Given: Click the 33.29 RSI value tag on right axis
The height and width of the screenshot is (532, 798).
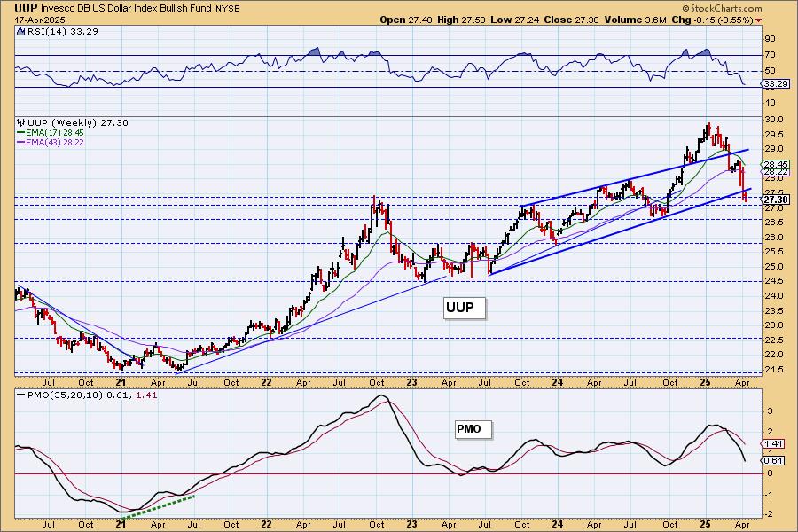Looking at the screenshot, I should click(x=776, y=84).
